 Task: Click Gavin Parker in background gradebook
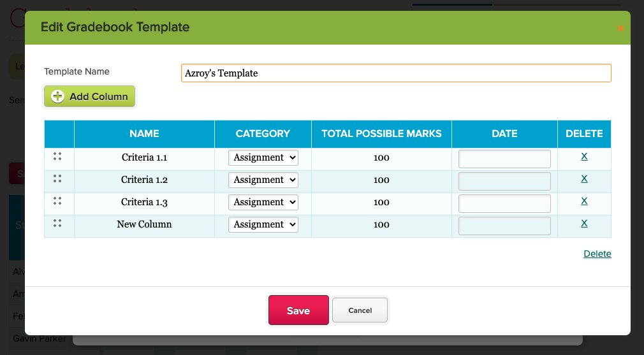tap(40, 339)
